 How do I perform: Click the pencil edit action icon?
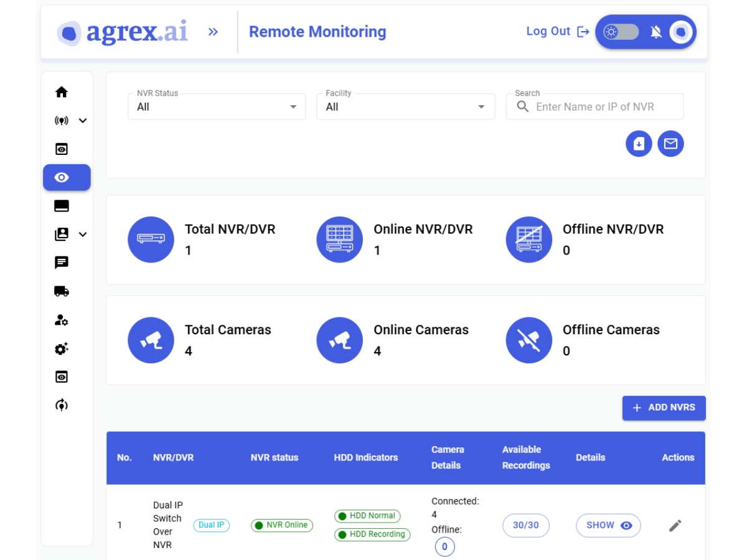tap(675, 525)
